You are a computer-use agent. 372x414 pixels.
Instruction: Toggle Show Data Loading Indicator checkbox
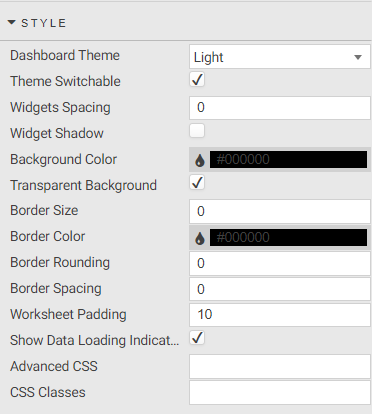coord(197,338)
